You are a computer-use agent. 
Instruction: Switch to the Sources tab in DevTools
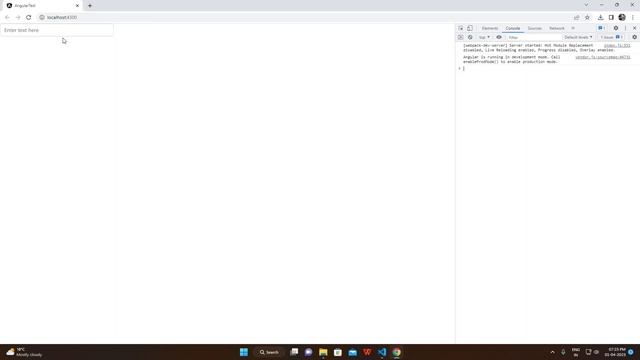click(535, 28)
